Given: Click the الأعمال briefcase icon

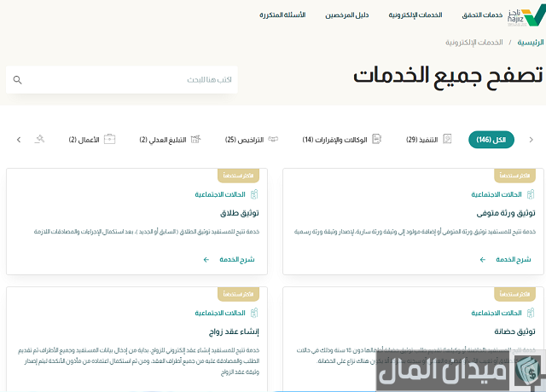Looking at the screenshot, I should (109, 139).
